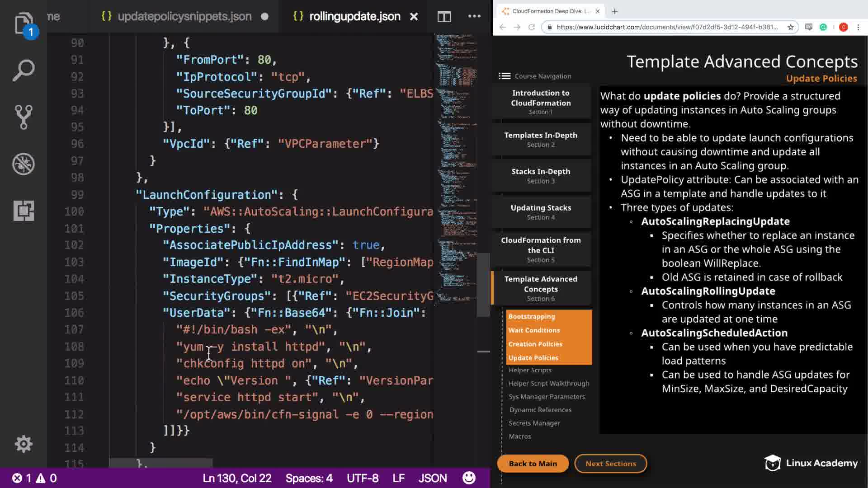The image size is (868, 488).
Task: Click the browser URL address field
Action: (x=667, y=27)
